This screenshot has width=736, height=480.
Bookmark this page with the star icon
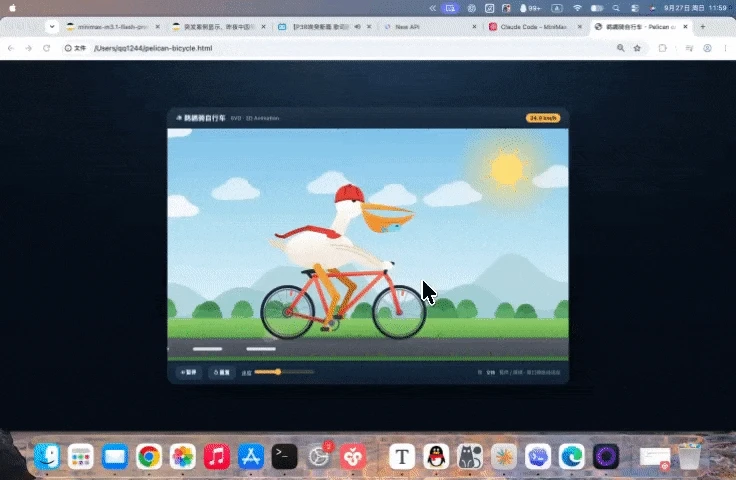[x=637, y=48]
